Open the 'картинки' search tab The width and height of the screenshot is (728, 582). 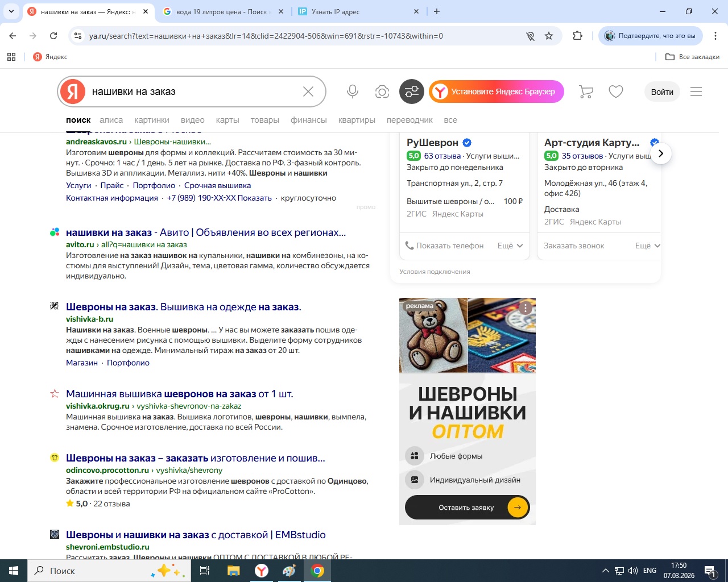(152, 120)
